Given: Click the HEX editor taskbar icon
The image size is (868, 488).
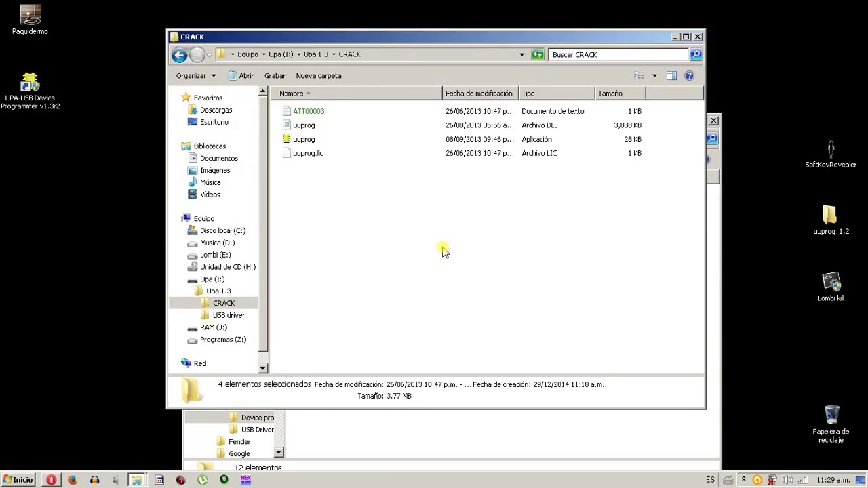Looking at the screenshot, I should pyautogui.click(x=245, y=480).
